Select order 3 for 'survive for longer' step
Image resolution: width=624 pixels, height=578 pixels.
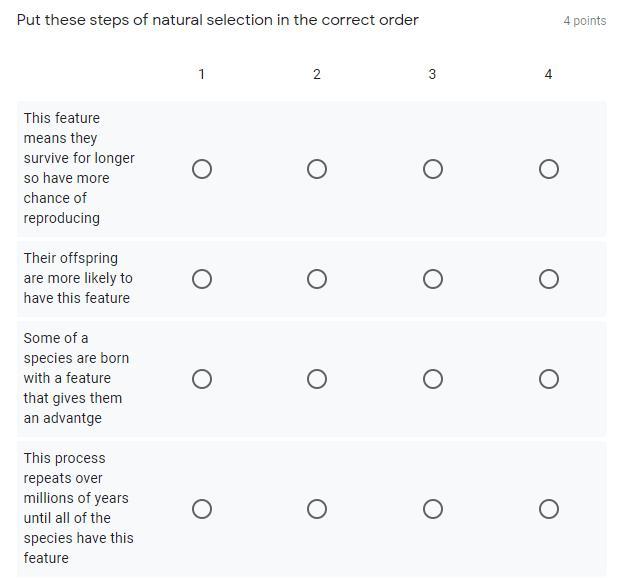click(x=433, y=169)
